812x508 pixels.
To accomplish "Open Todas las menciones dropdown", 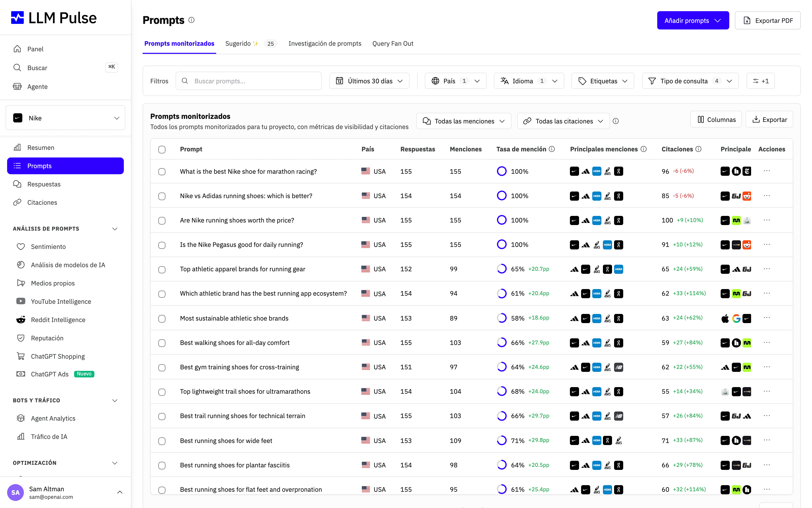I will coord(464,121).
